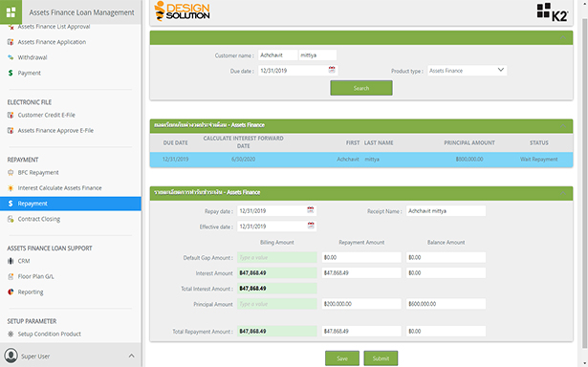Select the Wait Repayment table row
The height and width of the screenshot is (367, 588).
tap(361, 160)
